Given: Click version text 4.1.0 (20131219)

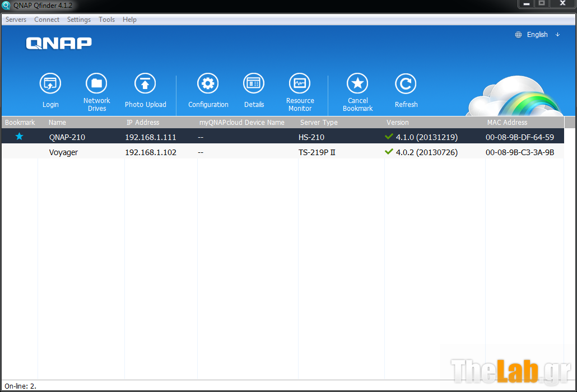Looking at the screenshot, I should pos(427,137).
